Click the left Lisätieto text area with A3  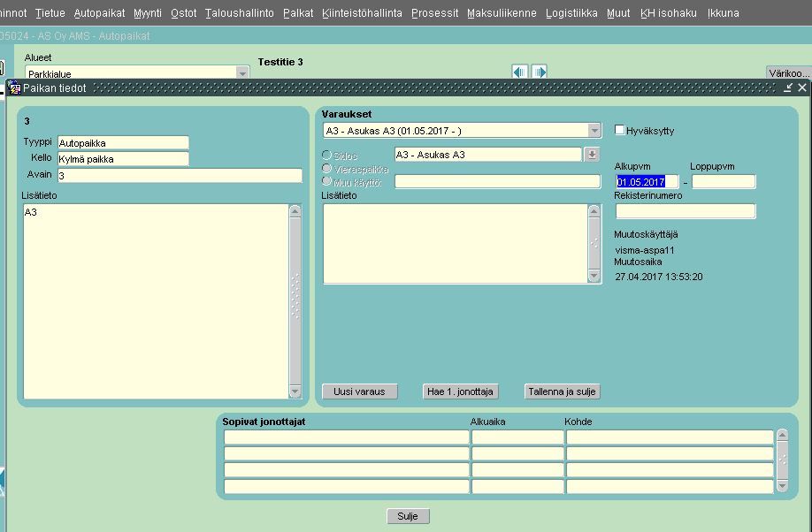[156, 301]
